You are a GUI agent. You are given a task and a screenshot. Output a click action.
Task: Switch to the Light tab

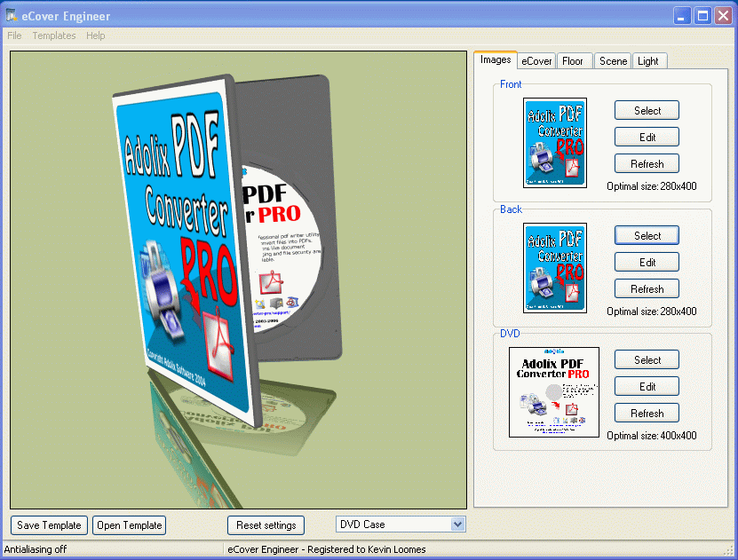click(648, 61)
